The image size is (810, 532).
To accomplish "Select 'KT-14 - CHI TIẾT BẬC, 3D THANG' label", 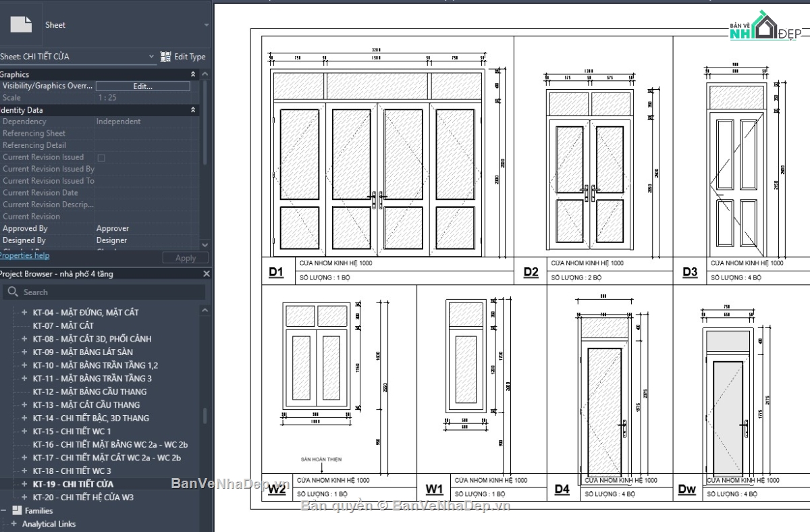I will click(x=91, y=418).
